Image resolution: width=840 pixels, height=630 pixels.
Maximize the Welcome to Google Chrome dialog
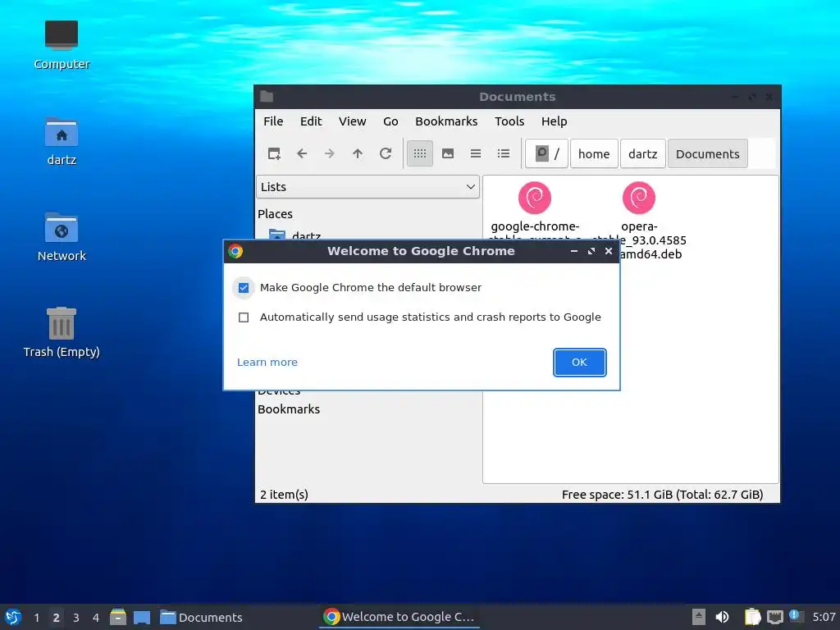(x=591, y=251)
